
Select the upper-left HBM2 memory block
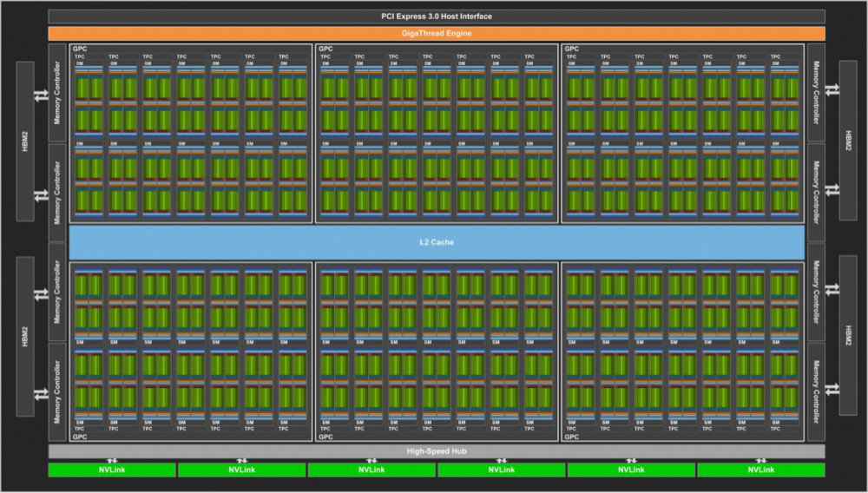tap(25, 141)
